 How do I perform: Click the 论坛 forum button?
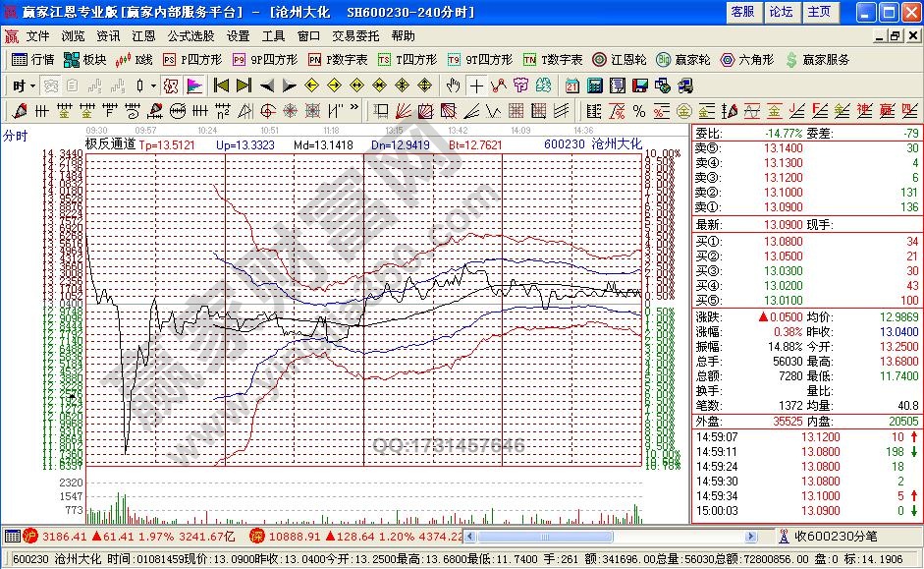click(781, 12)
